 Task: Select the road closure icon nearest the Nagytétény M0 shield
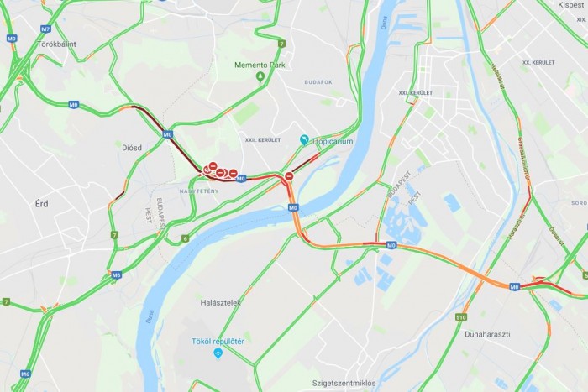pyautogui.click(x=234, y=173)
